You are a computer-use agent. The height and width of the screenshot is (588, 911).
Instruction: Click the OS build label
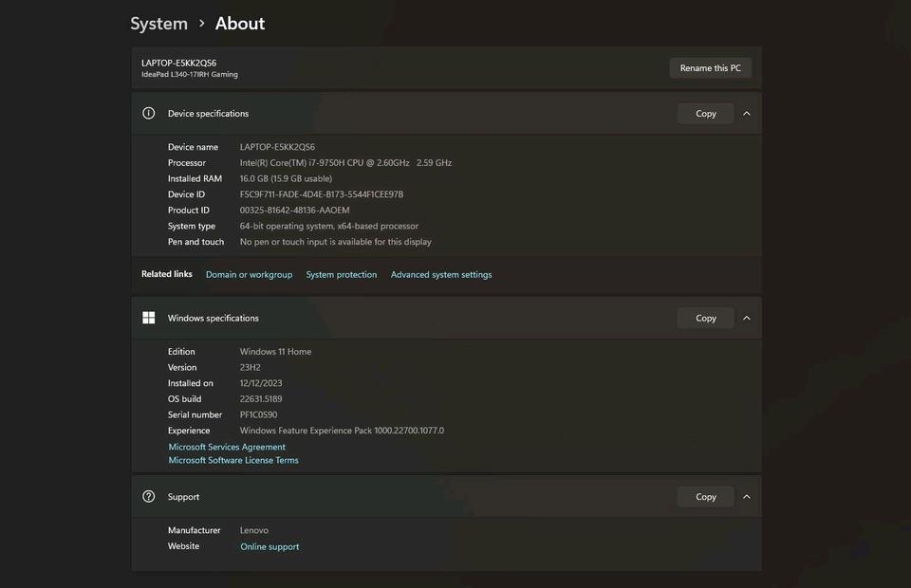184,398
